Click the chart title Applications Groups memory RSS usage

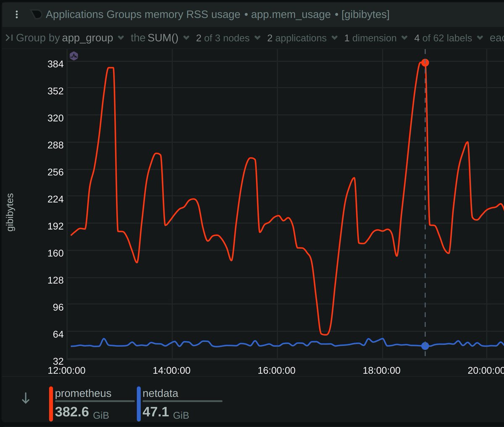[x=143, y=15]
